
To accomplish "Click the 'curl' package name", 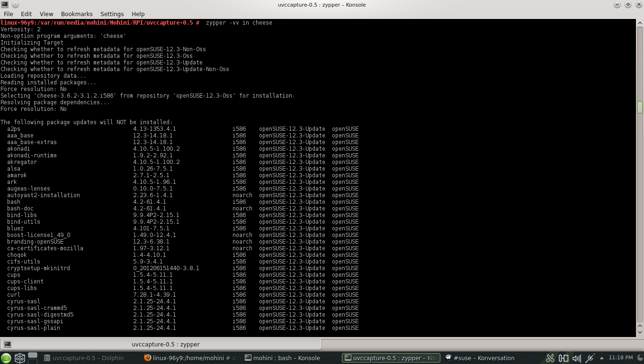I will point(14,295).
